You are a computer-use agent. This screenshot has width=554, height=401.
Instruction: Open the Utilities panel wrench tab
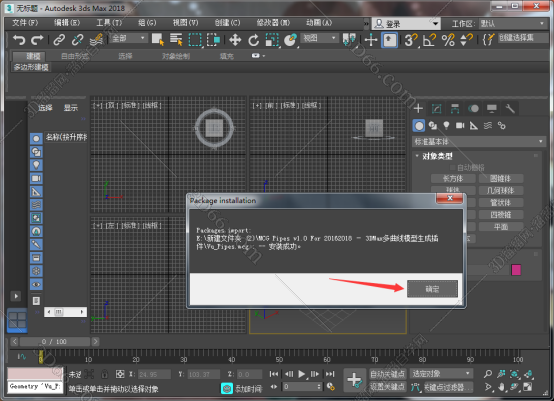pyautogui.click(x=510, y=108)
